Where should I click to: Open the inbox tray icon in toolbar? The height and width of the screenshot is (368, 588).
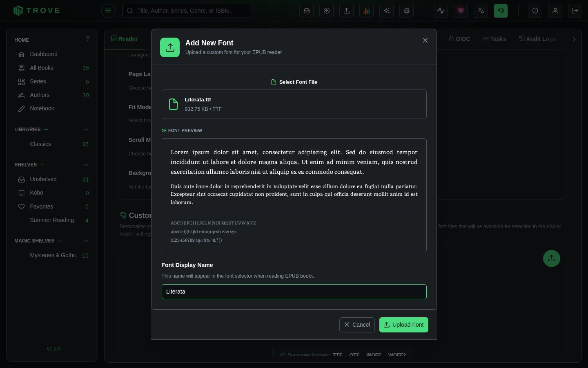[x=307, y=11]
